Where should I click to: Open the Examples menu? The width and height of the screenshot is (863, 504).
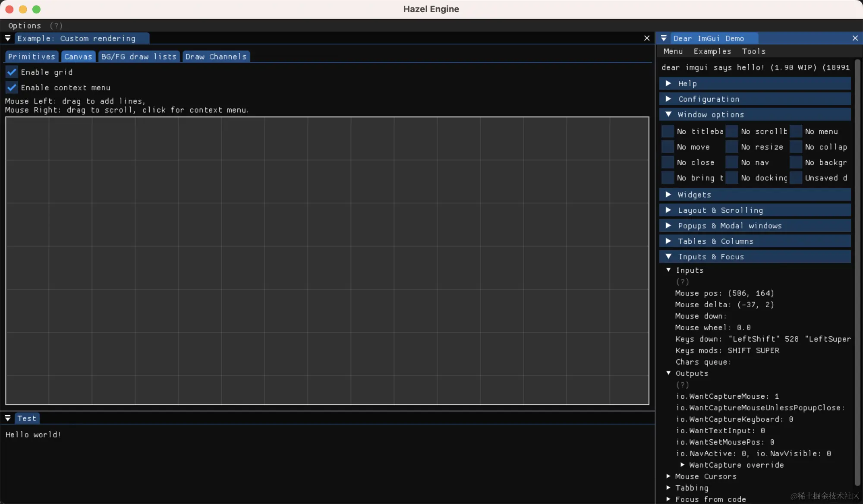click(712, 51)
